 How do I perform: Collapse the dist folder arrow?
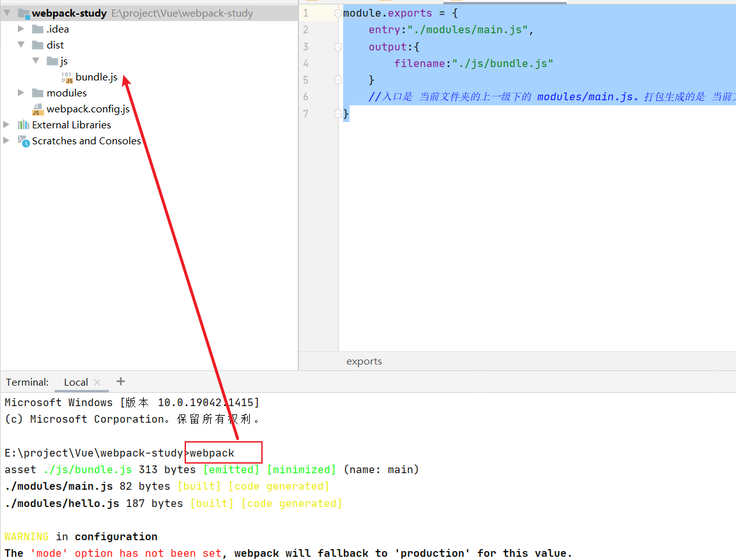21,45
